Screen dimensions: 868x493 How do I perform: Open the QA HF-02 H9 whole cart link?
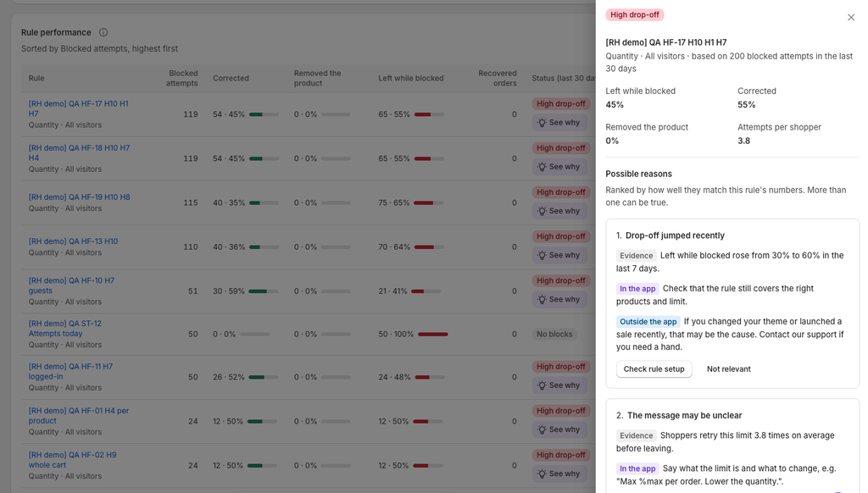[x=73, y=460]
